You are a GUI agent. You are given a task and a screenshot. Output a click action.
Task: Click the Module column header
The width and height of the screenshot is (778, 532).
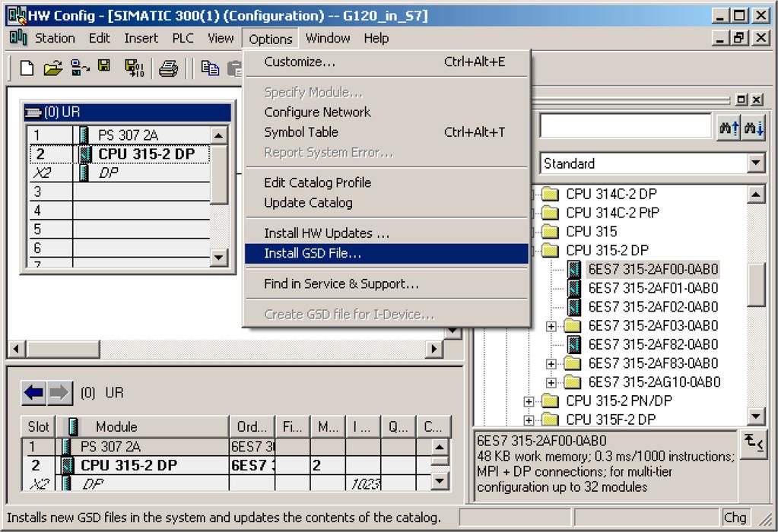(142, 426)
